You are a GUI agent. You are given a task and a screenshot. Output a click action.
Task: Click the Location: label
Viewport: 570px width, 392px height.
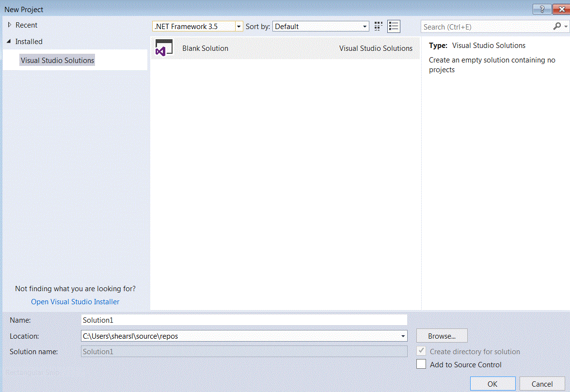click(24, 336)
